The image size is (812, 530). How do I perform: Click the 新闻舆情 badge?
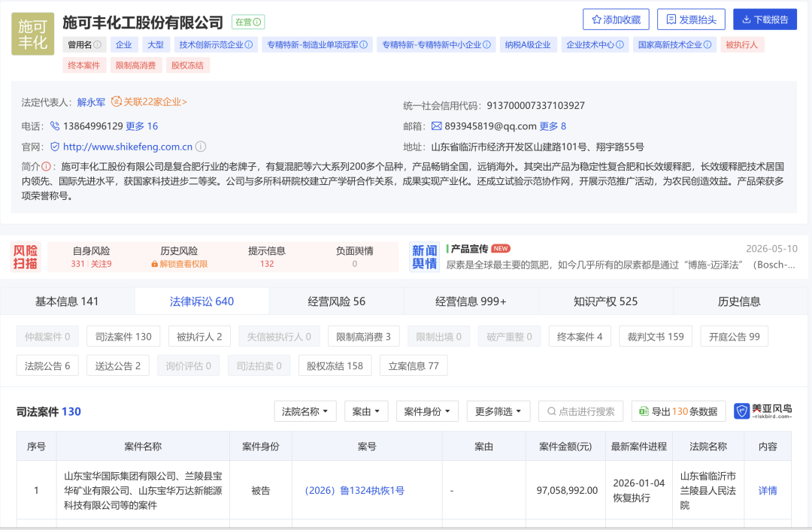[x=424, y=257]
